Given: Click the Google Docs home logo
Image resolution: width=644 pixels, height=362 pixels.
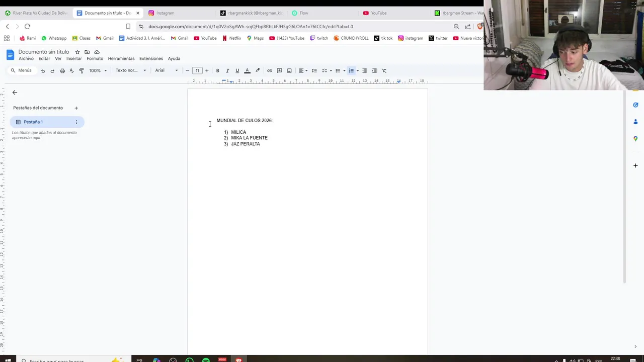Looking at the screenshot, I should click(x=10, y=55).
